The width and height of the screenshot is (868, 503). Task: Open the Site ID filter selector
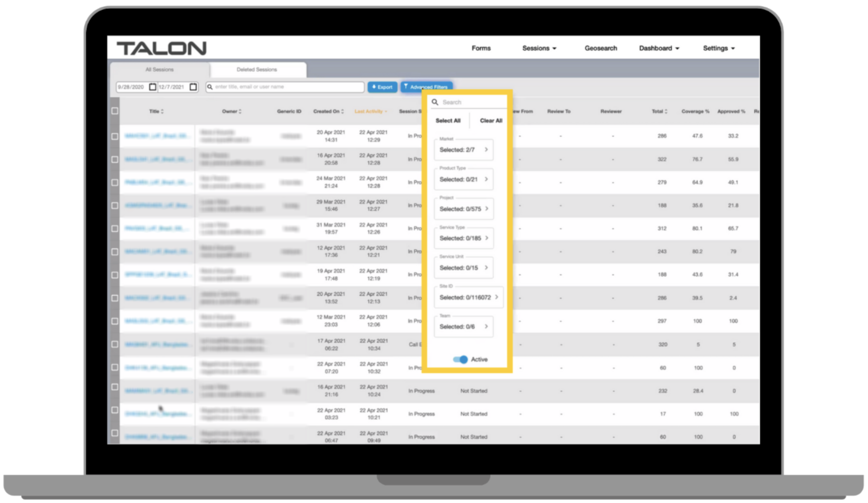coord(468,297)
